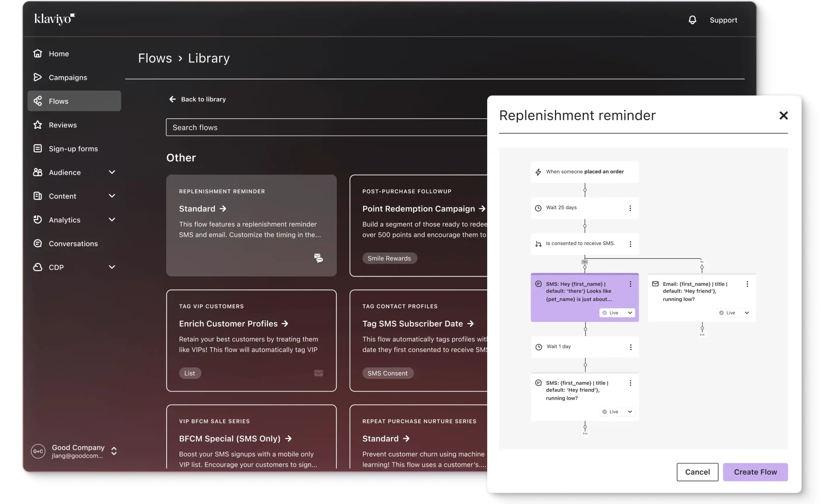Select Flows in sidebar
This screenshot has height=504, width=826.
(x=74, y=101)
